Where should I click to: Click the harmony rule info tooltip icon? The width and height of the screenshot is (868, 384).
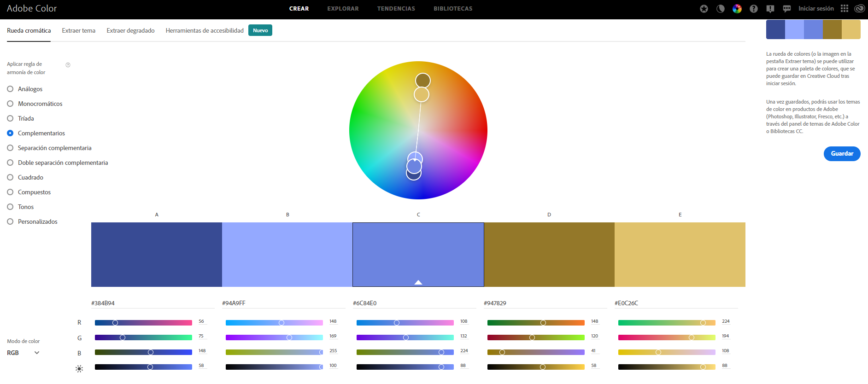click(x=68, y=65)
